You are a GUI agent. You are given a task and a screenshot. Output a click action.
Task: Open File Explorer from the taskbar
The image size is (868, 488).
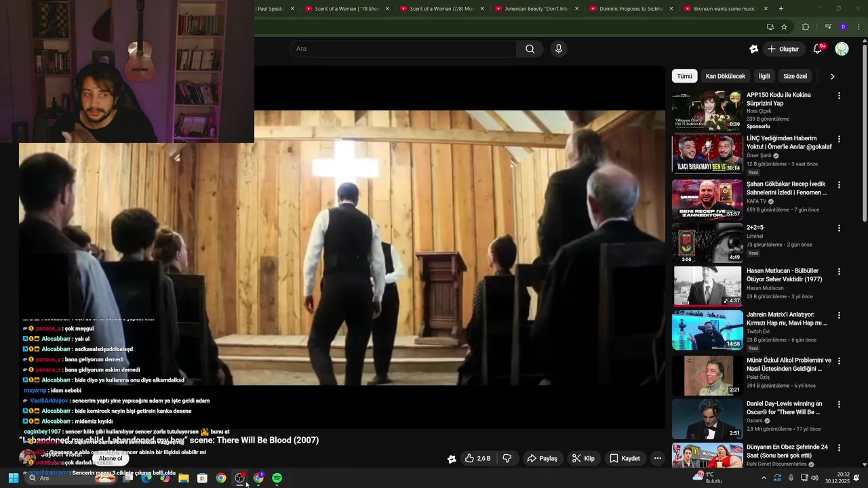(x=183, y=478)
